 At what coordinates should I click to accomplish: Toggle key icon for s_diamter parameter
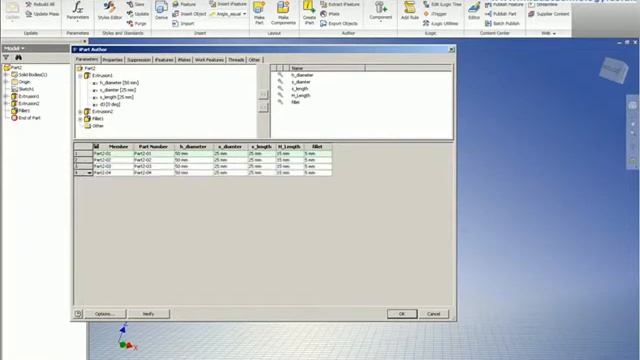pyautogui.click(x=280, y=82)
